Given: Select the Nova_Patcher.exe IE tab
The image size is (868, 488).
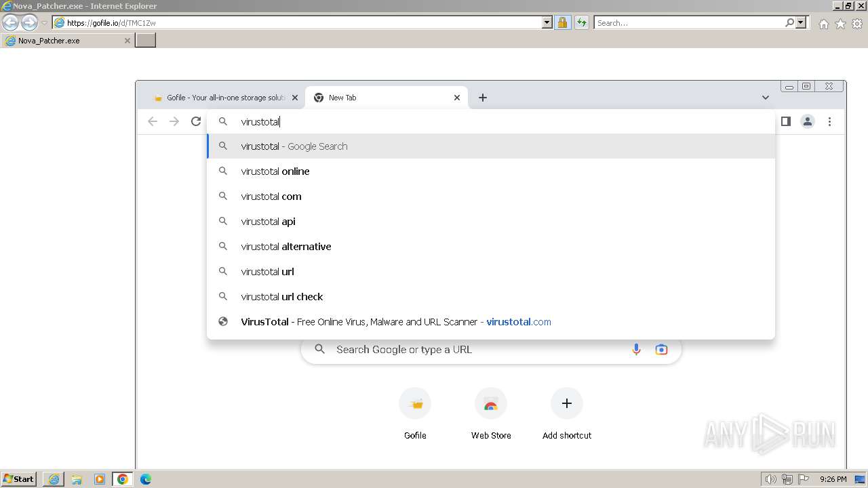Looking at the screenshot, I should pyautogui.click(x=67, y=41).
